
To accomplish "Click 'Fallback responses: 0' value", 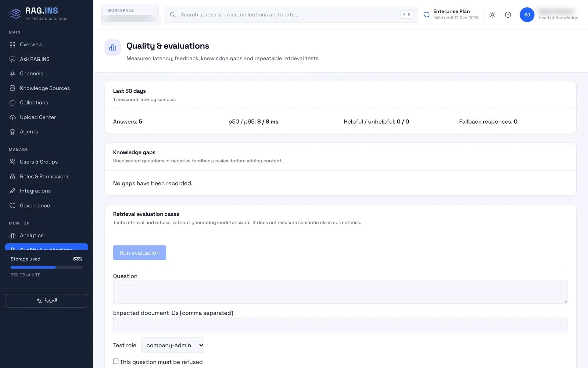I will pyautogui.click(x=488, y=122).
